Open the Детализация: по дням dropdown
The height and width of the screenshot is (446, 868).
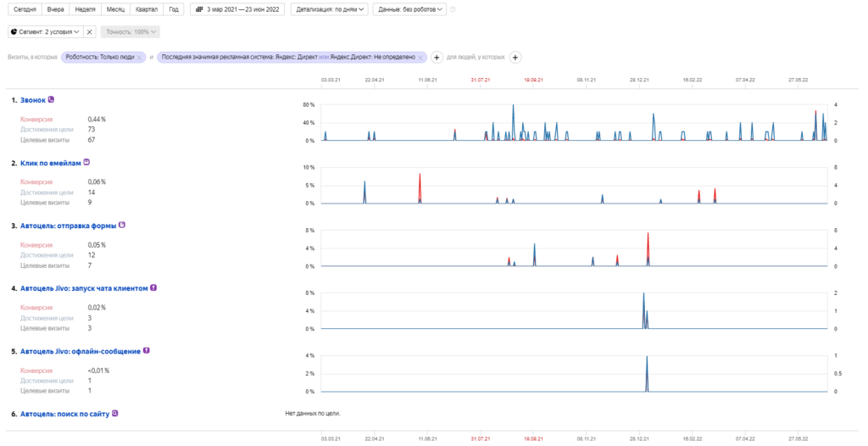pos(330,9)
